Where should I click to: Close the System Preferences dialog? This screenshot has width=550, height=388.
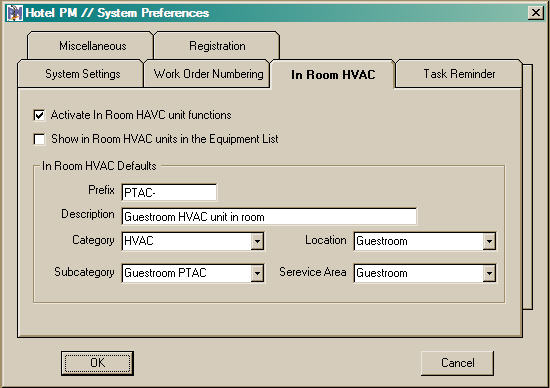coord(536,13)
